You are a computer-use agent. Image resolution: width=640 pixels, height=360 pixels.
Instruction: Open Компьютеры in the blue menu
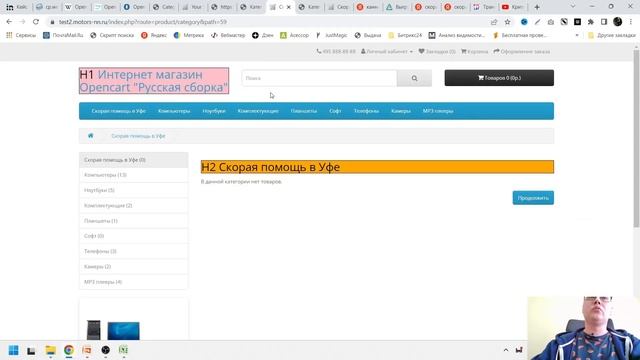coord(174,111)
